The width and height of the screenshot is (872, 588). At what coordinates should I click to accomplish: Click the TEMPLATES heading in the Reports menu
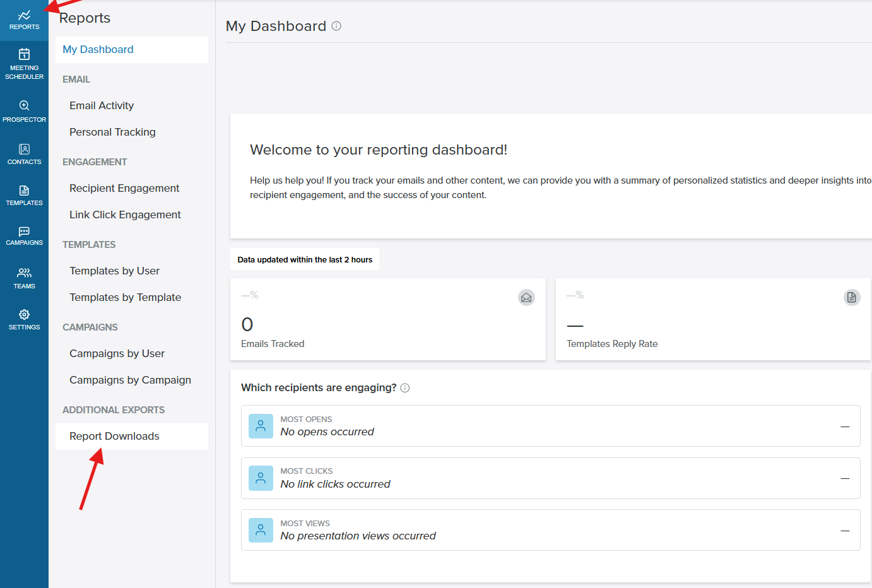pos(89,245)
